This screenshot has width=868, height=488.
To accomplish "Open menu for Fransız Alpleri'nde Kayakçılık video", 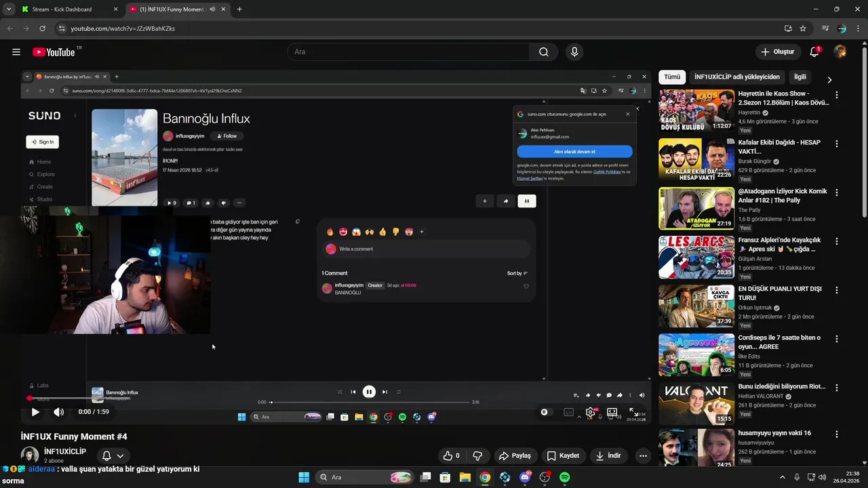I will pos(837,241).
